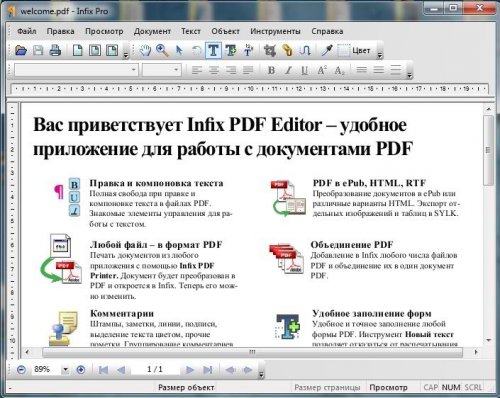Image resolution: width=500 pixels, height=398 pixels.
Task: Click the Размер страницы status label
Action: click(327, 387)
